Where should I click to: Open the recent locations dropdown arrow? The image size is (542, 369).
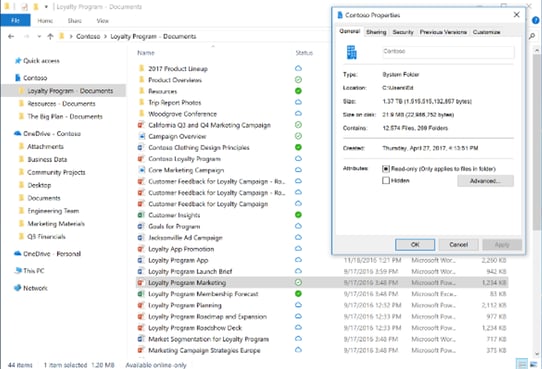39,36
